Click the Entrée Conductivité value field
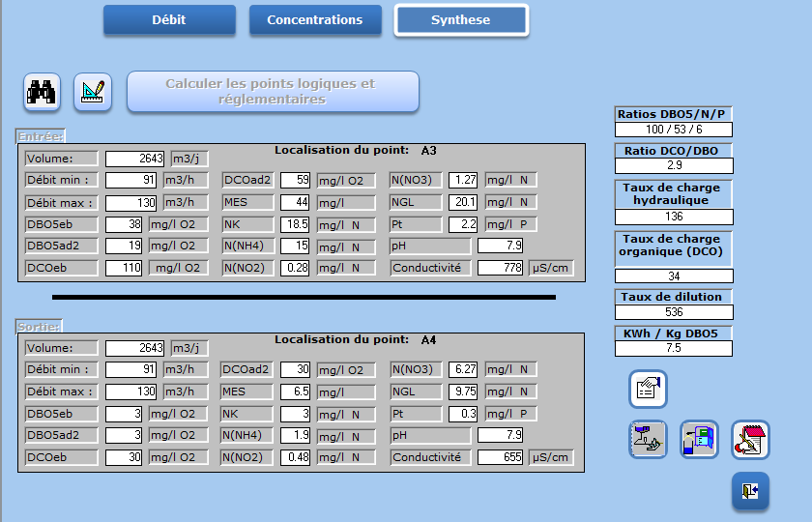The image size is (812, 522). click(501, 268)
